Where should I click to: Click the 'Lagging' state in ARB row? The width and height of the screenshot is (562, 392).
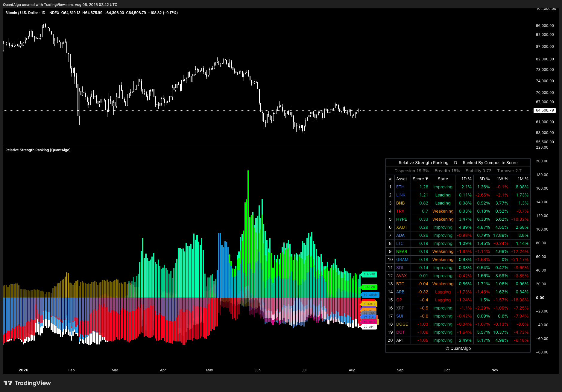[x=443, y=292]
